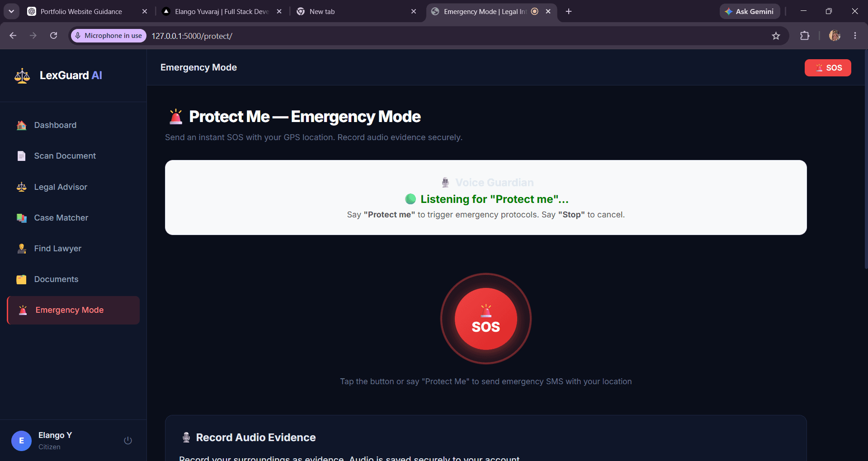Open Legal Advisor section
The image size is (868, 461).
coord(73,187)
